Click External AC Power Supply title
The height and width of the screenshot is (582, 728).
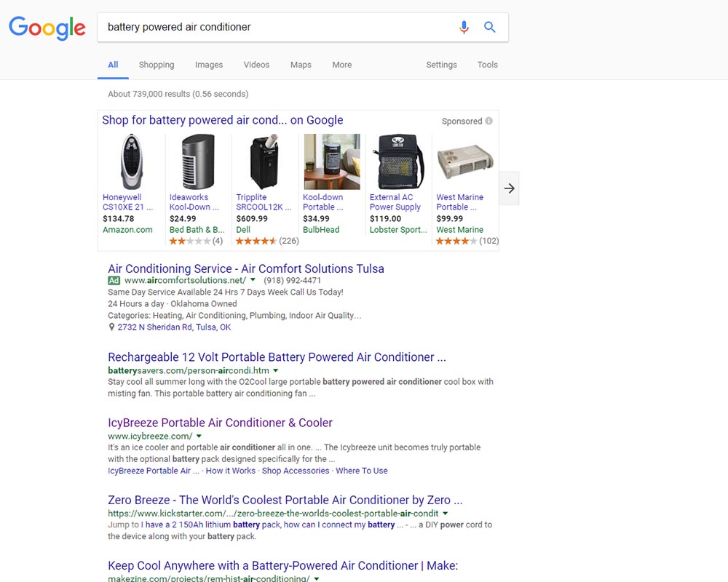pyautogui.click(x=395, y=202)
